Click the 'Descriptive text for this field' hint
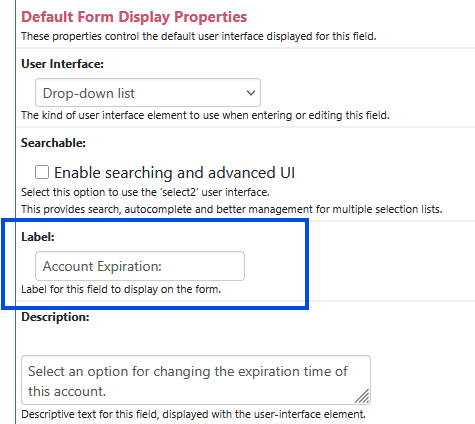Screen dimensions: 475x424 [x=193, y=414]
